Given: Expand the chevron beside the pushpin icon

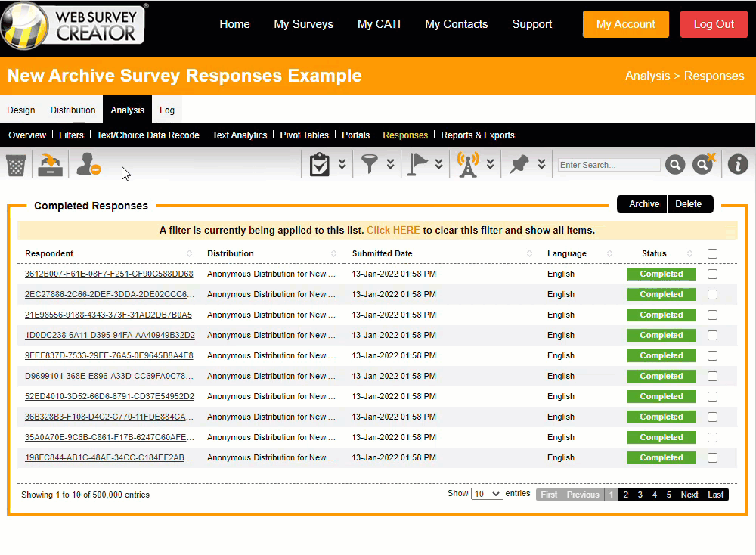Looking at the screenshot, I should coord(541,164).
